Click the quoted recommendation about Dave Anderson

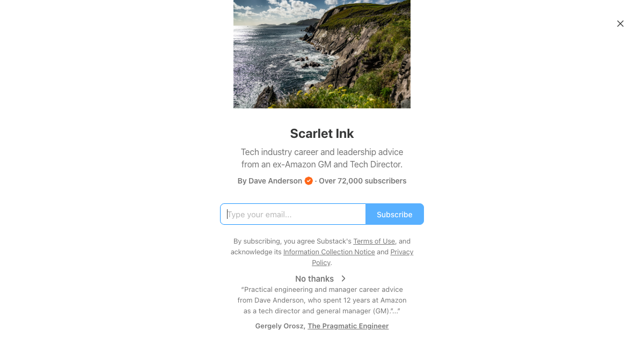(x=322, y=300)
